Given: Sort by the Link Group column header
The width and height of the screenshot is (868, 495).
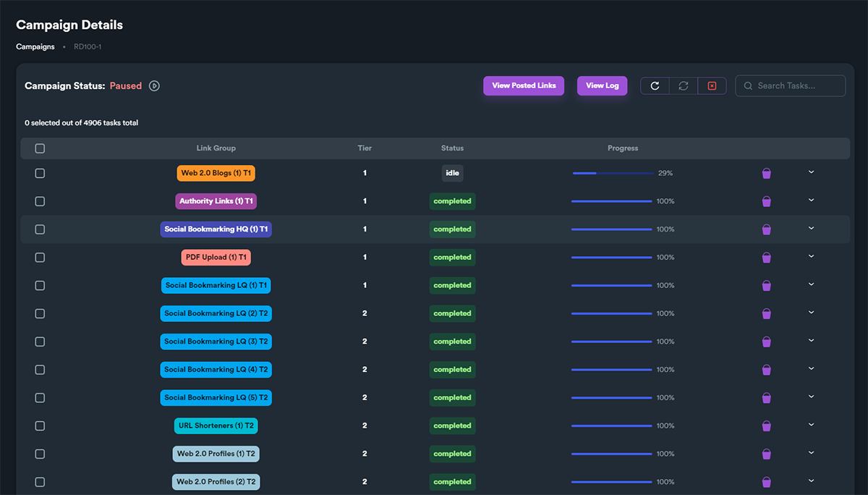Looking at the screenshot, I should [216, 148].
